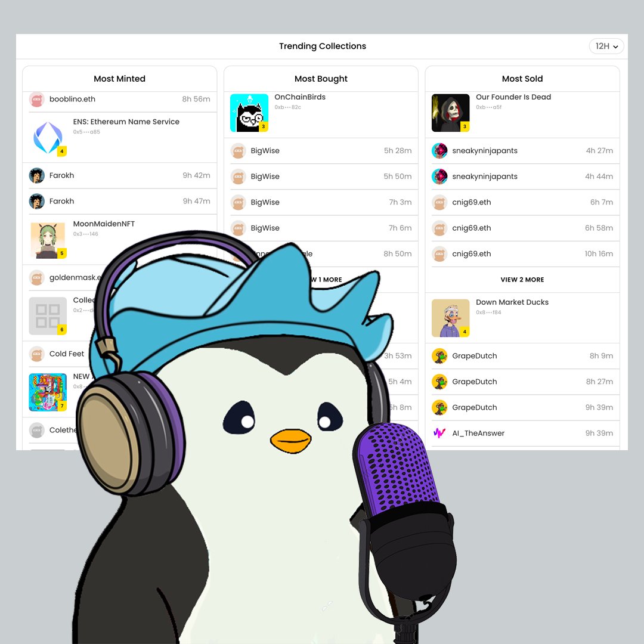Open the 12H time range dropdown
This screenshot has width=644, height=644.
click(606, 46)
